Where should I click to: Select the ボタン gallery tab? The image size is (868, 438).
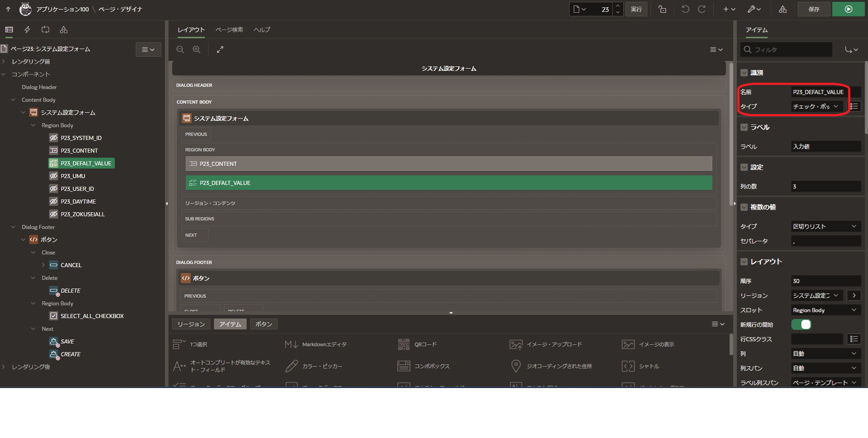click(x=264, y=324)
